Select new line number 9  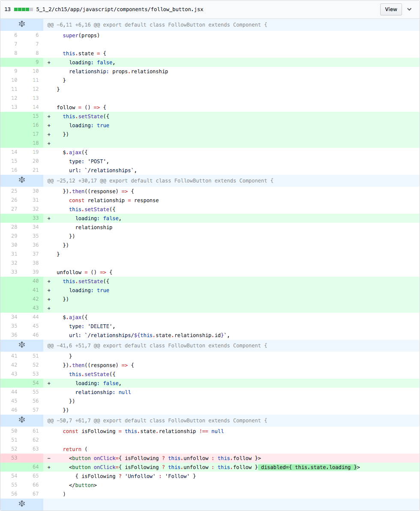pyautogui.click(x=37, y=62)
